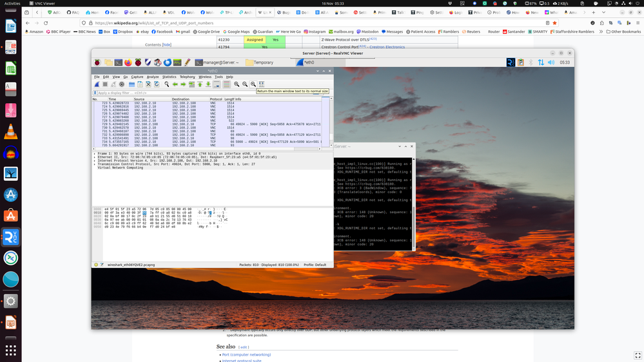Show more bookmarks with the overflow chevron
This screenshot has height=362, width=644.
601,32
